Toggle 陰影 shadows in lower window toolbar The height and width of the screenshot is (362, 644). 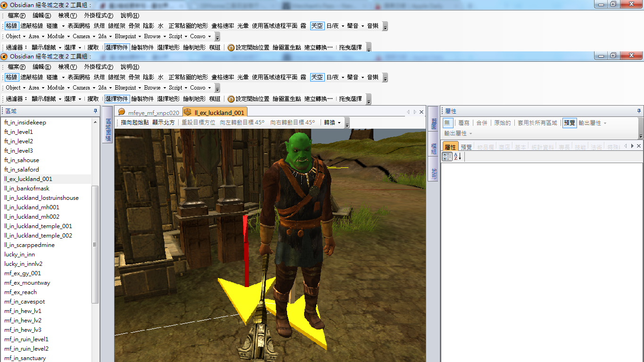point(149,77)
